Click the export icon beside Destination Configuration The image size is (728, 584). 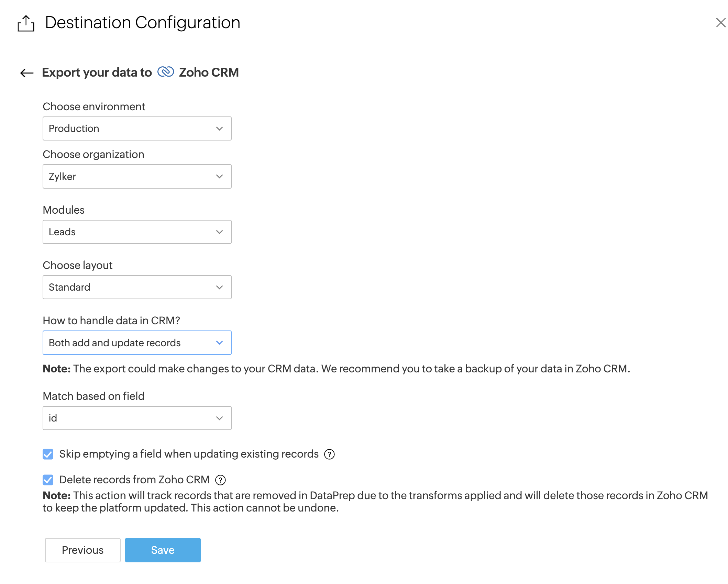point(26,23)
